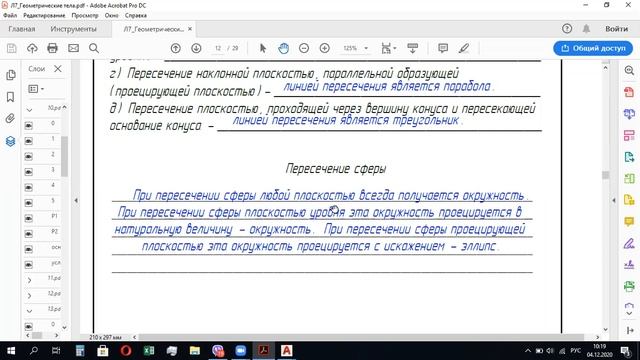Close the Л7_Геометрические document tab
The width and height of the screenshot is (640, 360).
[x=190, y=29]
